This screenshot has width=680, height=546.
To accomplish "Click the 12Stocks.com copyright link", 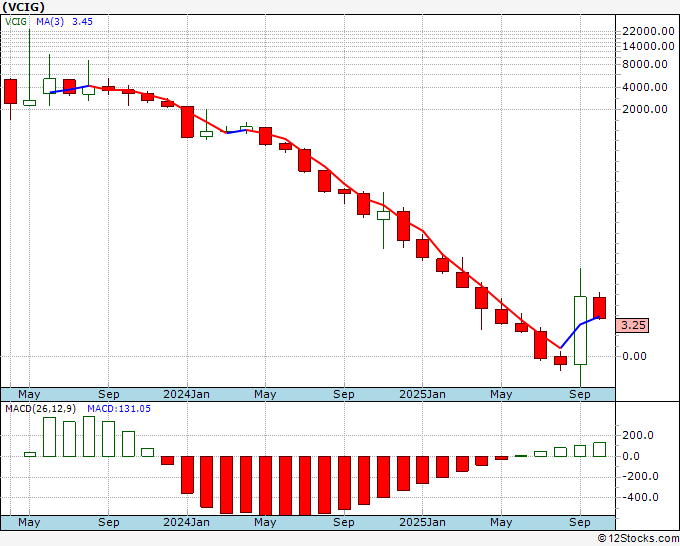I will point(638,538).
